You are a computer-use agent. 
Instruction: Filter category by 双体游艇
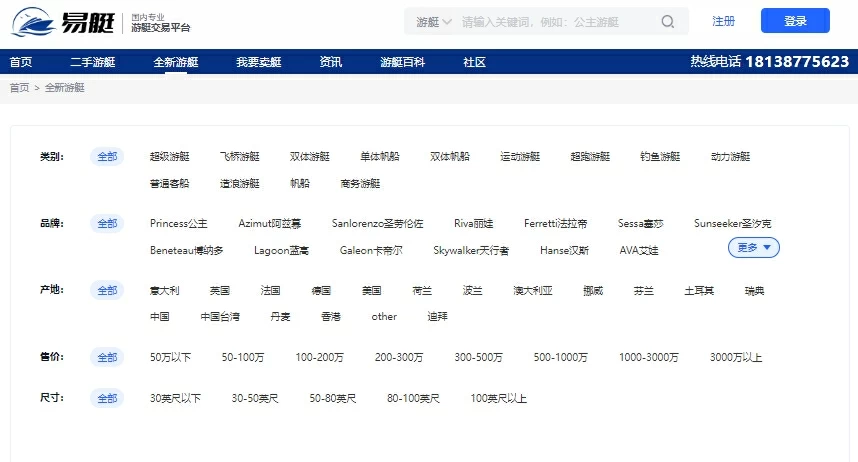[310, 157]
